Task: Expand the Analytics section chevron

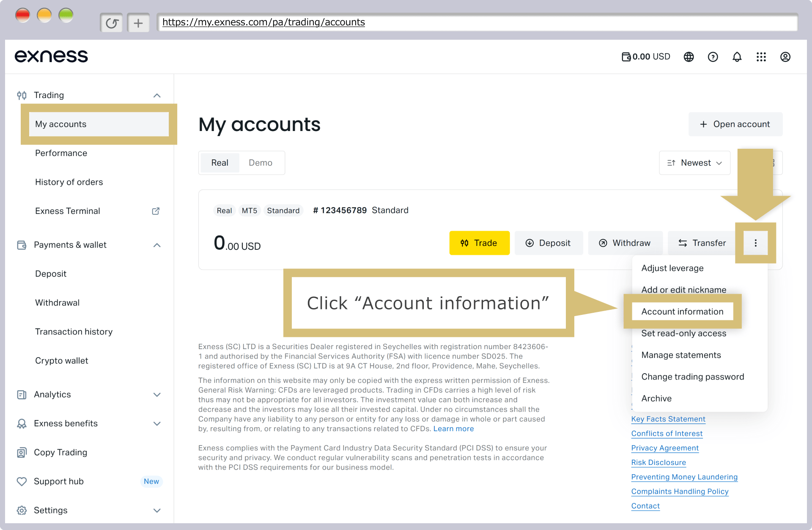Action: pyautogui.click(x=157, y=395)
